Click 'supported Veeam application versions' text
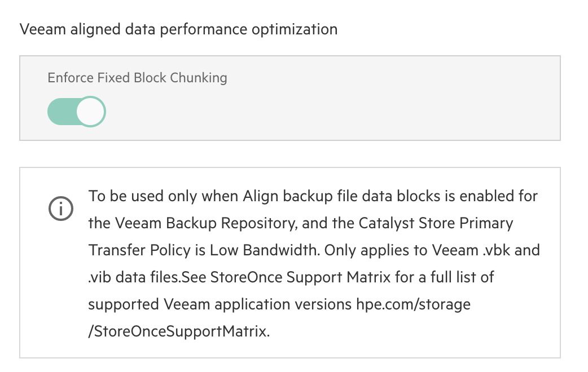 (x=220, y=304)
